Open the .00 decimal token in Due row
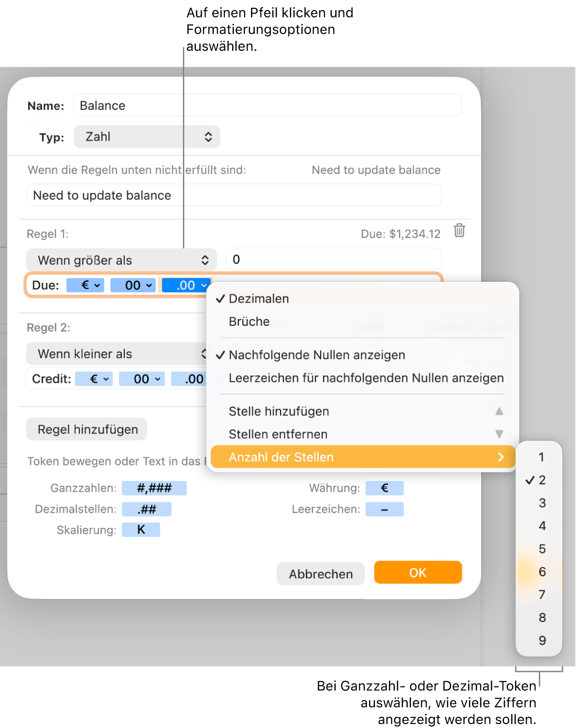This screenshot has width=576, height=728. (204, 285)
